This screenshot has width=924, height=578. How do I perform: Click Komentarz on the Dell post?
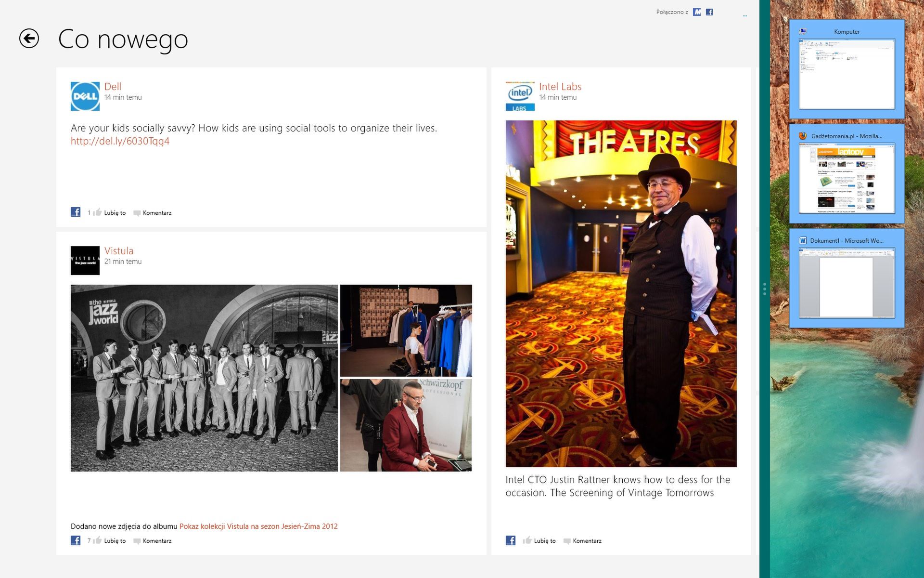point(157,213)
